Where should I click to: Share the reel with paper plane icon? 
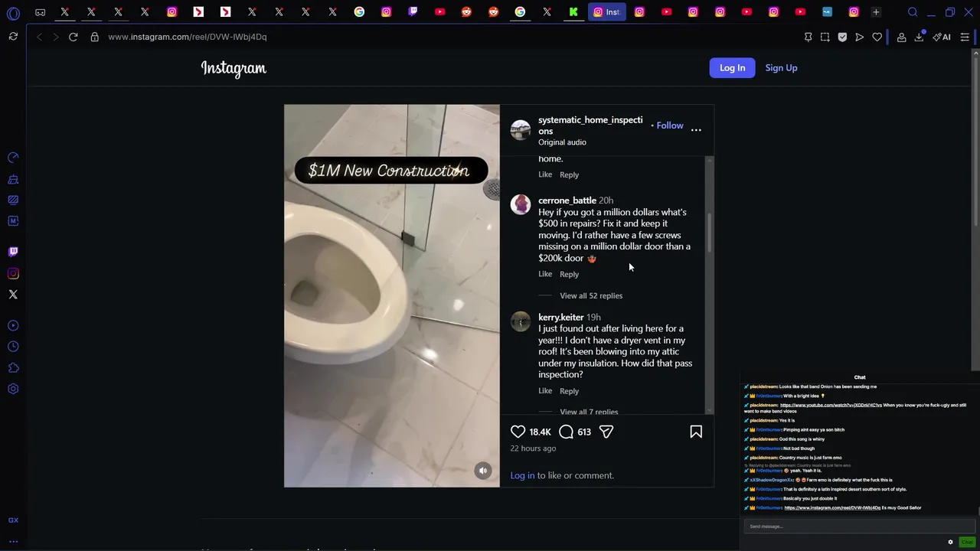tap(606, 432)
